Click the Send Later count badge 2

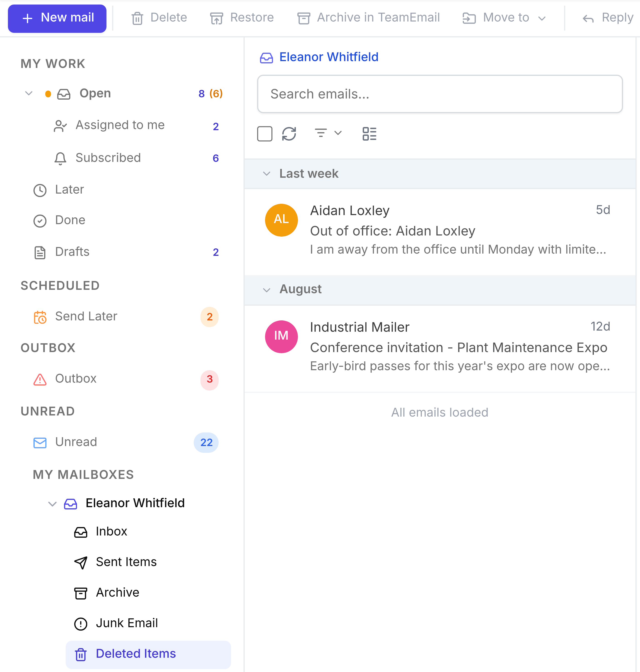pos(210,317)
